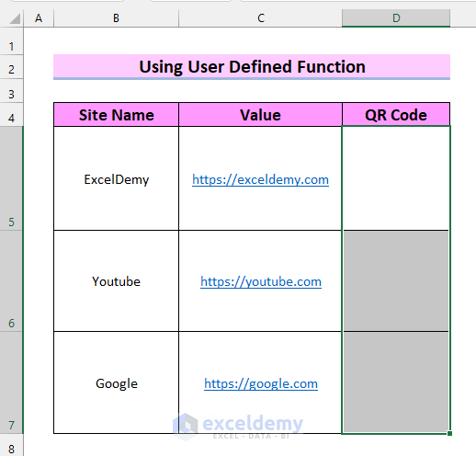Select column D header
The width and height of the screenshot is (476, 456).
click(x=396, y=18)
